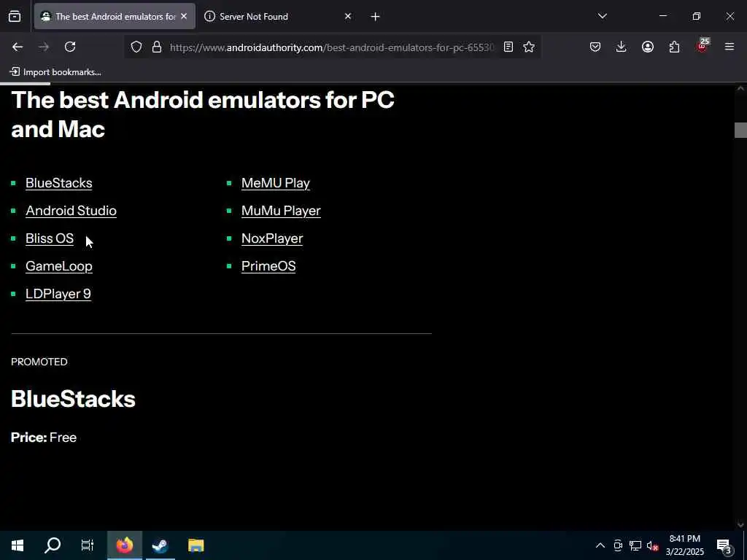This screenshot has width=747, height=560.
Task: Click scrollbar down arrow
Action: pyautogui.click(x=740, y=524)
